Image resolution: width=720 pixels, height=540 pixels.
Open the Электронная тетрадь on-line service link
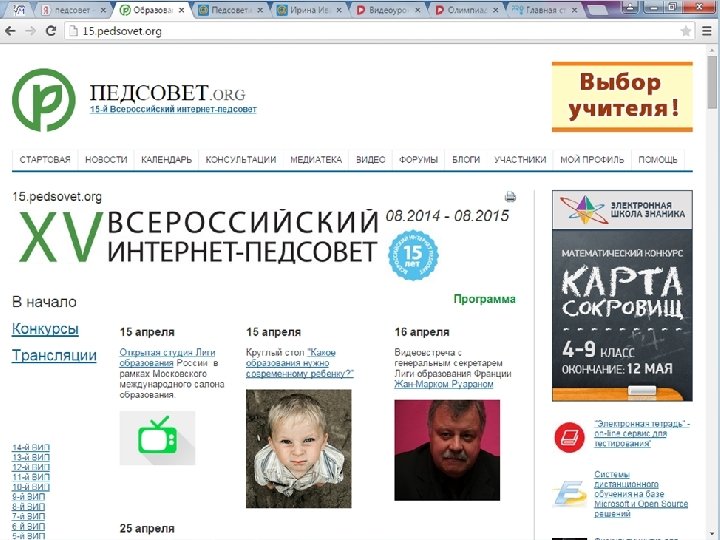pyautogui.click(x=642, y=433)
